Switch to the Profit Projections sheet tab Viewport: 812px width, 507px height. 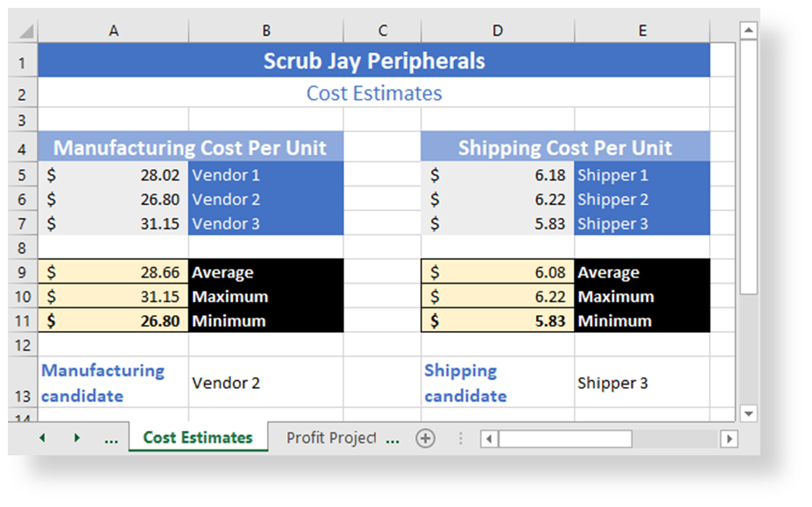[x=332, y=437]
